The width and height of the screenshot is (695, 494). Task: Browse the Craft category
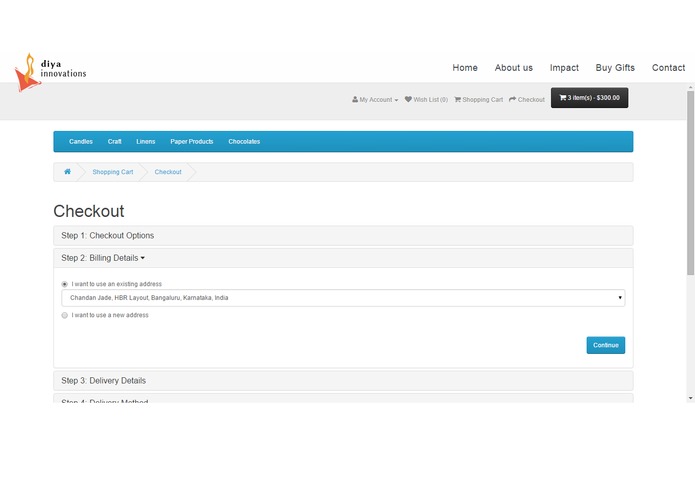114,142
